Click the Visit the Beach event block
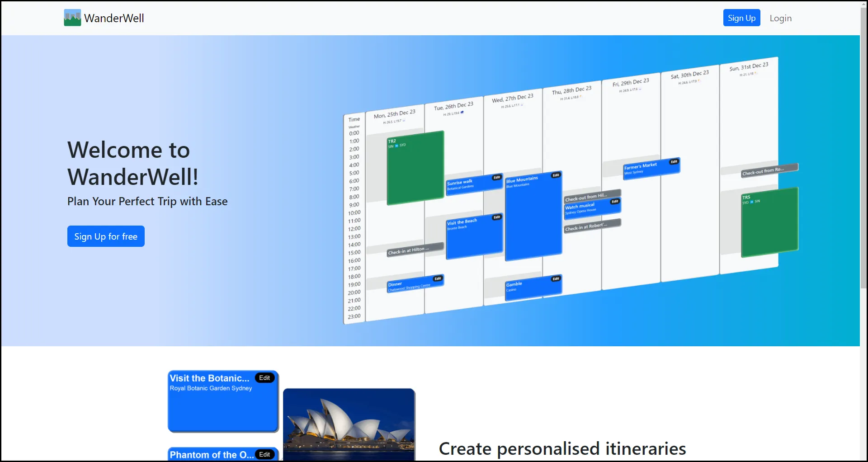Screen dimensions: 868x462 pyautogui.click(x=474, y=236)
